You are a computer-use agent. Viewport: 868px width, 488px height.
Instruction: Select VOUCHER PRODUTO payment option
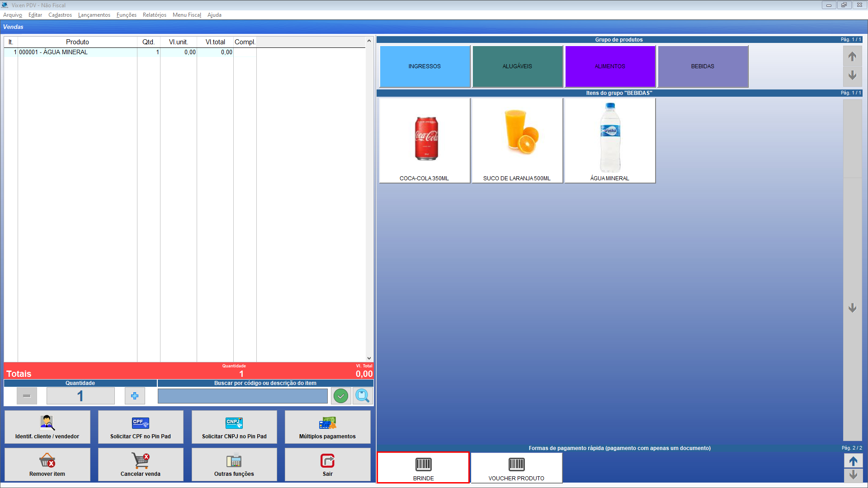click(x=516, y=468)
